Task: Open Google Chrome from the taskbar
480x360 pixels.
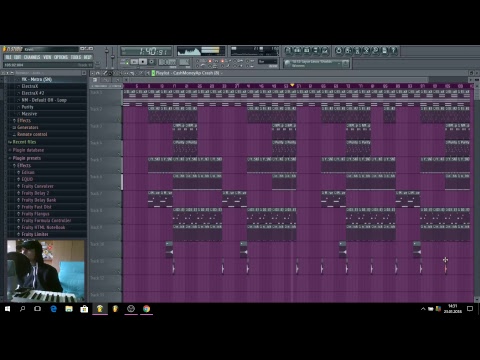Action: (x=146, y=309)
